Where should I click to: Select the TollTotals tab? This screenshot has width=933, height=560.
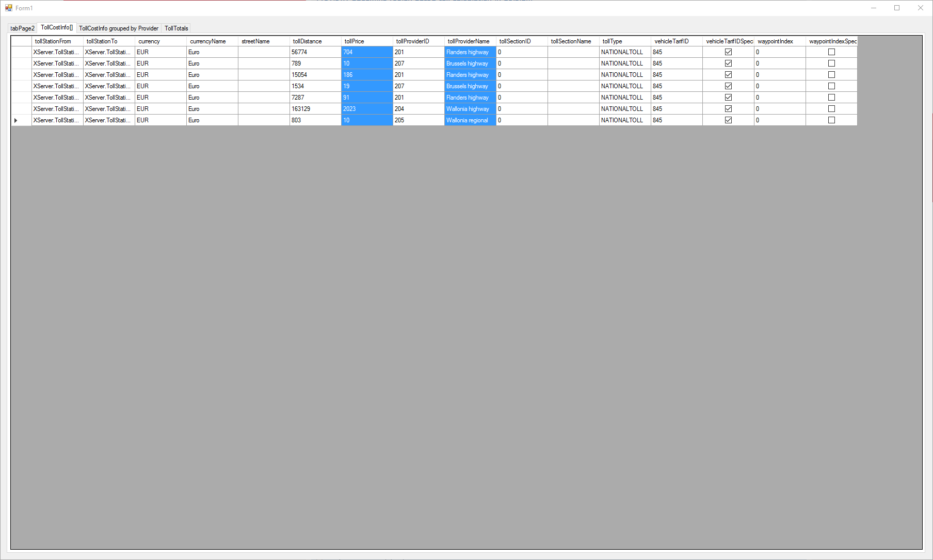click(x=176, y=28)
